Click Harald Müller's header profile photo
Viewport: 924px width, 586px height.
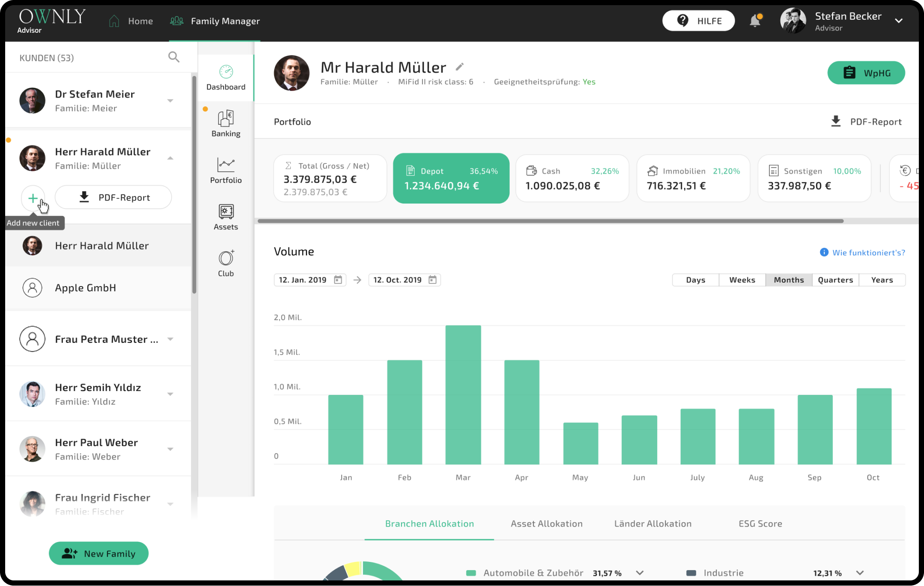pos(292,73)
